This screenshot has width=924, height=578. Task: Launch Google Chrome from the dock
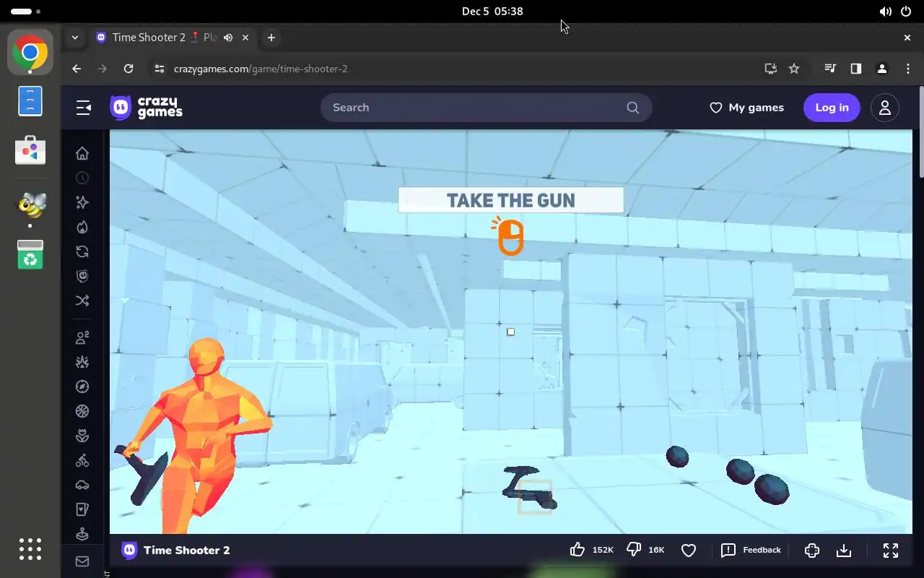pos(30,52)
